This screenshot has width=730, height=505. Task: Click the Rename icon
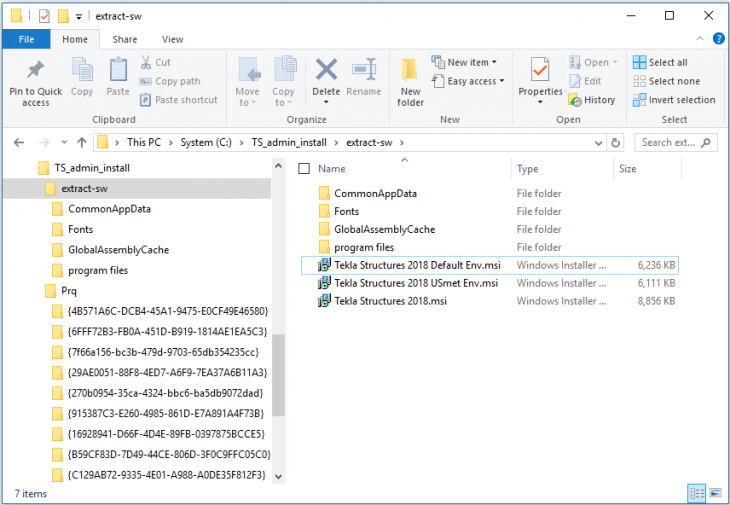[364, 70]
